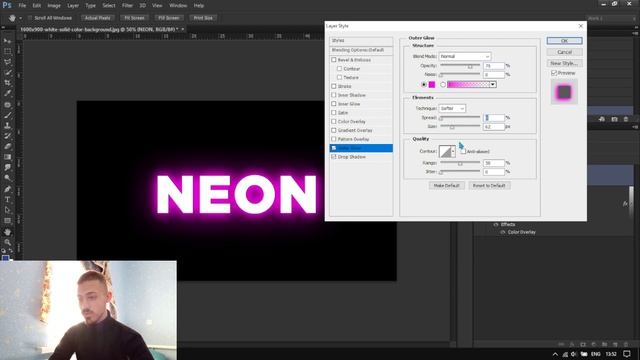Hide the Color Overlay effect visibility
The width and height of the screenshot is (640, 360).
point(503,232)
